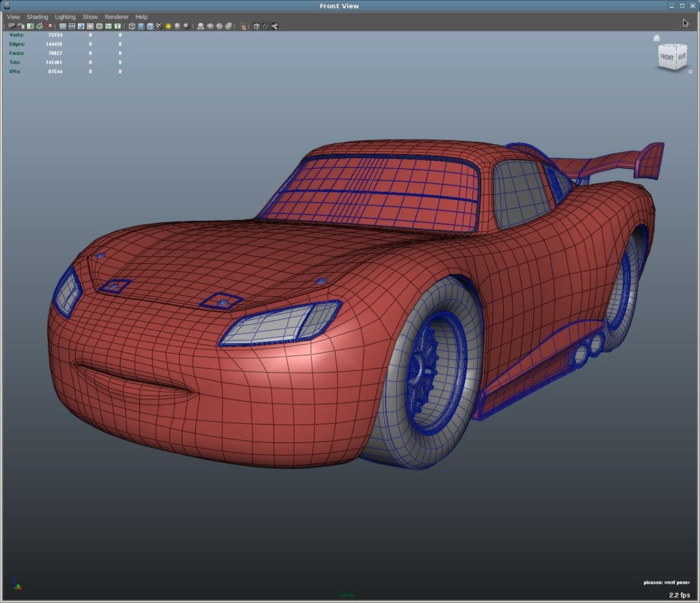The image size is (700, 603).
Task: Open the Shading menu
Action: [37, 17]
